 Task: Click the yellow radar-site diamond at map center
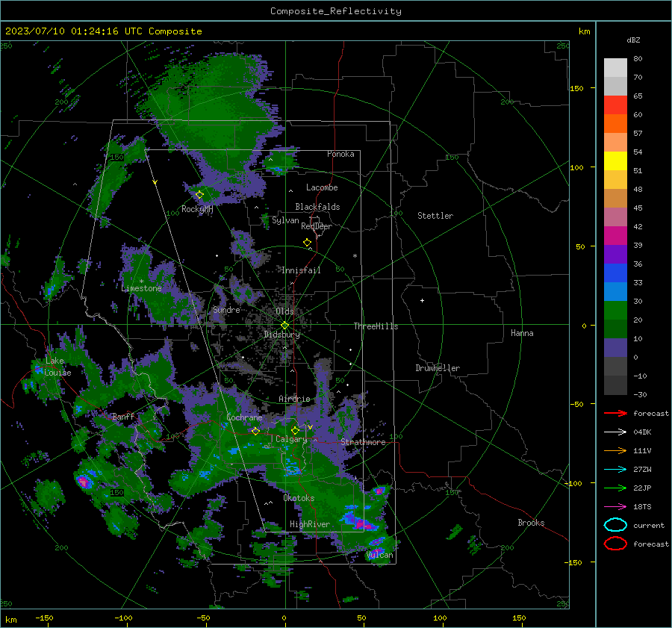point(284,326)
